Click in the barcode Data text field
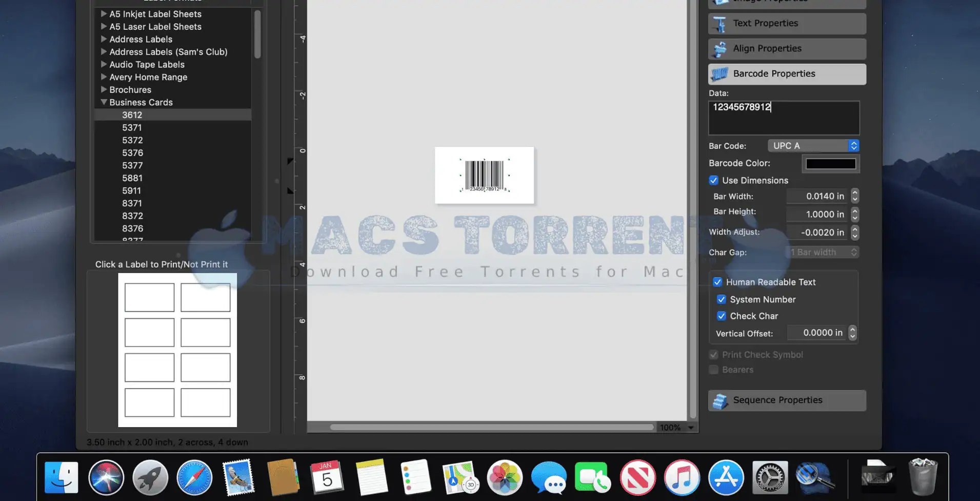 (x=784, y=118)
